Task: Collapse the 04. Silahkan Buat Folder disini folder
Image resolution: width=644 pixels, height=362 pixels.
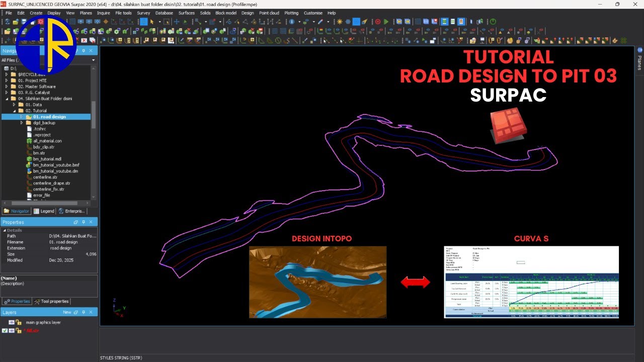Action: (7, 99)
